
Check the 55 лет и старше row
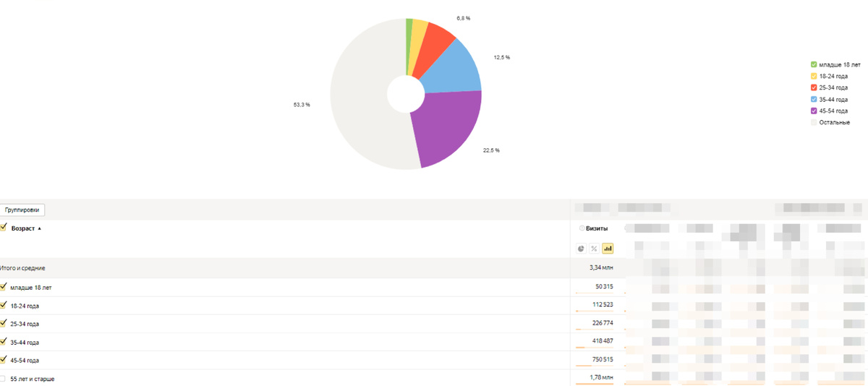pyautogui.click(x=3, y=378)
